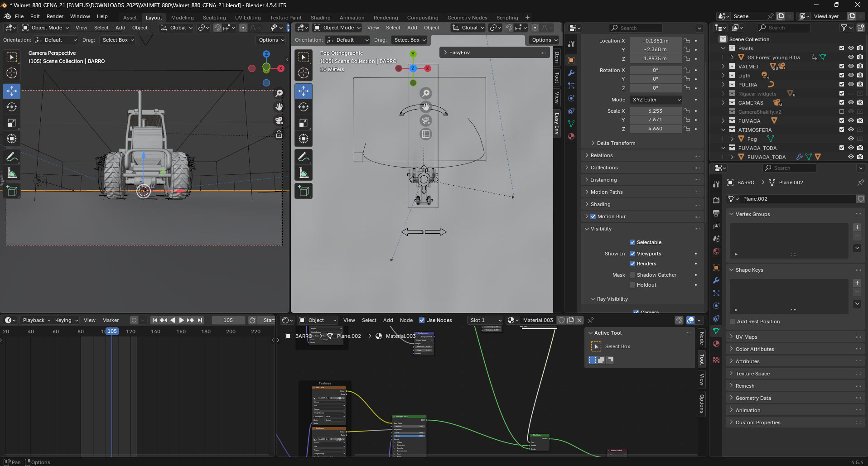Open the Easy Env sidebar tab
Image resolution: width=868 pixels, height=466 pixels.
pos(557,124)
